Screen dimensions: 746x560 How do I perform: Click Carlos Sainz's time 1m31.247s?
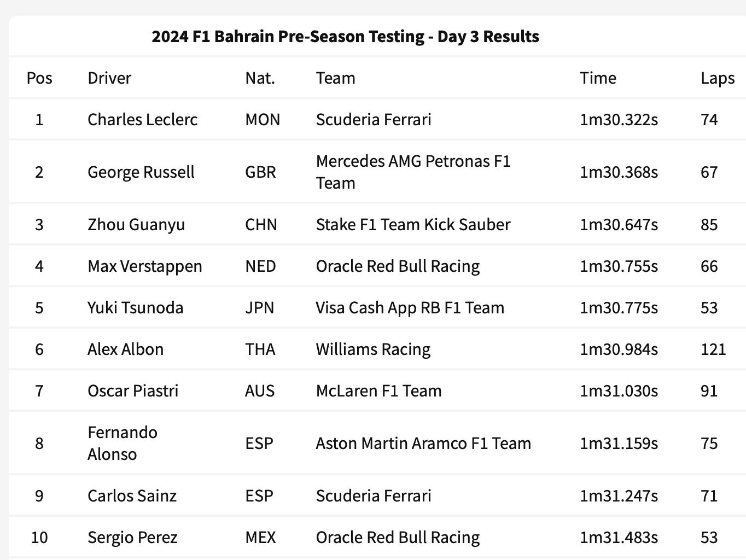click(619, 495)
